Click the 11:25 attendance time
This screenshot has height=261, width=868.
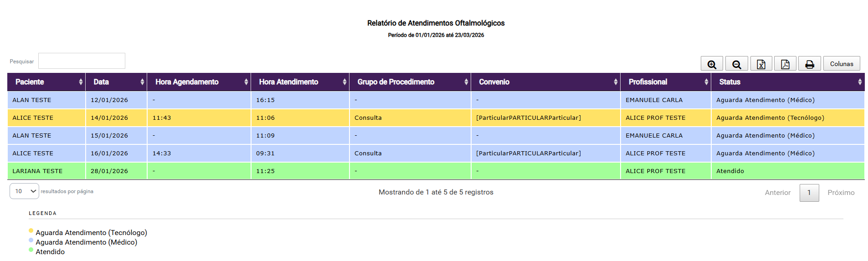pyautogui.click(x=265, y=171)
